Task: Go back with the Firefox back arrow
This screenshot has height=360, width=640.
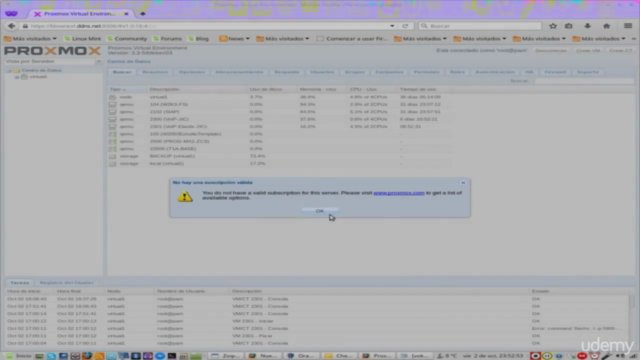Action: pyautogui.click(x=11, y=26)
